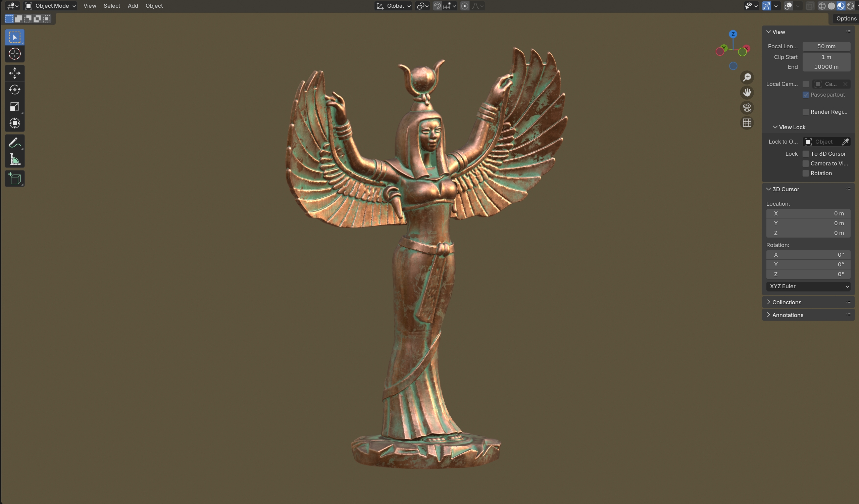Select the Scale tool
The image size is (859, 504).
click(x=15, y=107)
